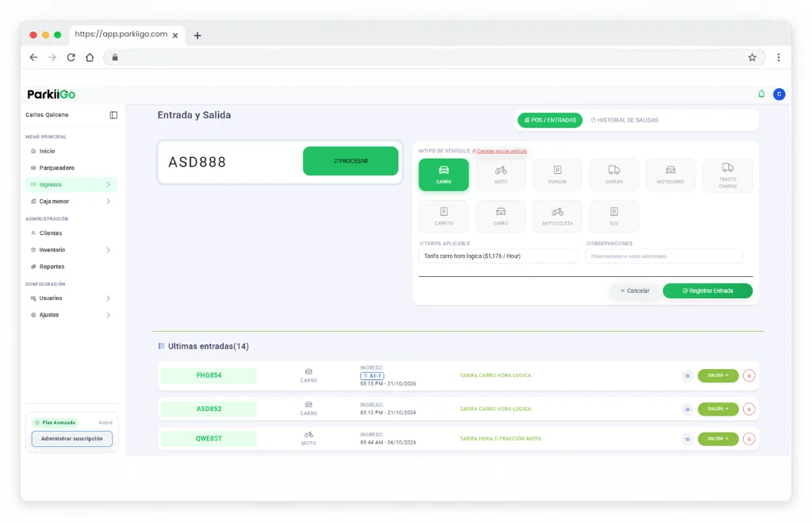Open the browser three-dot menu
This screenshot has width=812, height=523.
pos(779,57)
